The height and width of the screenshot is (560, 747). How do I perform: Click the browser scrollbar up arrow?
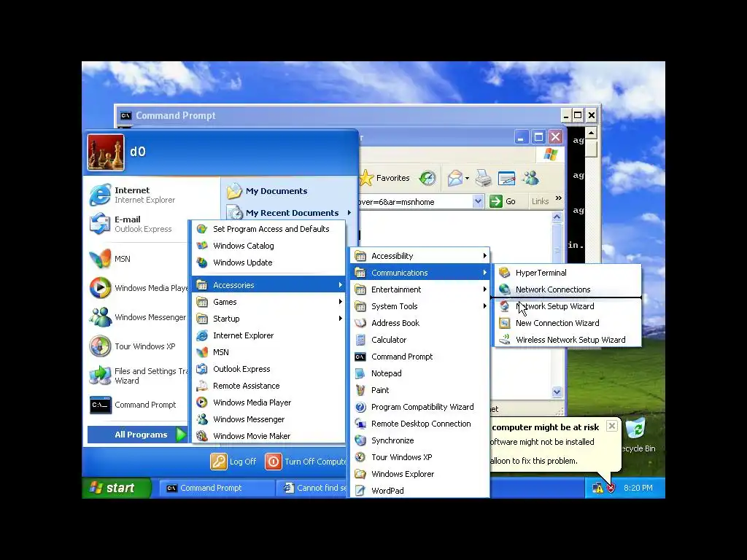point(557,217)
